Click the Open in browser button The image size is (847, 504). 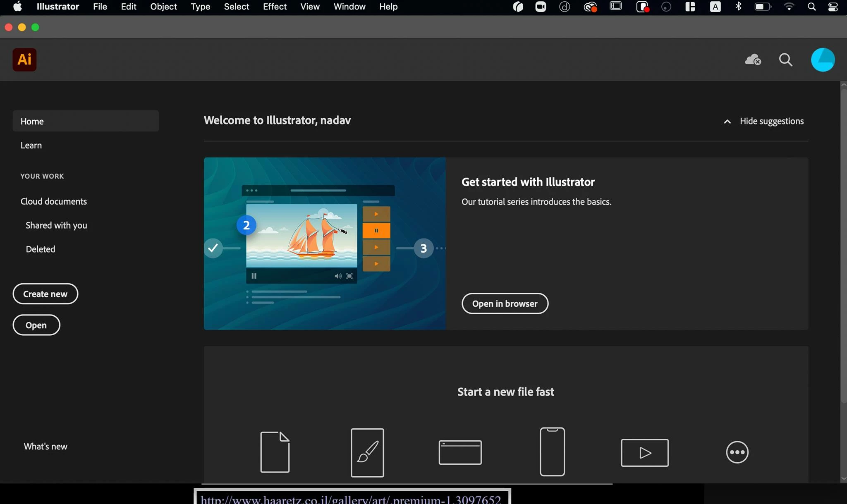[x=505, y=303]
